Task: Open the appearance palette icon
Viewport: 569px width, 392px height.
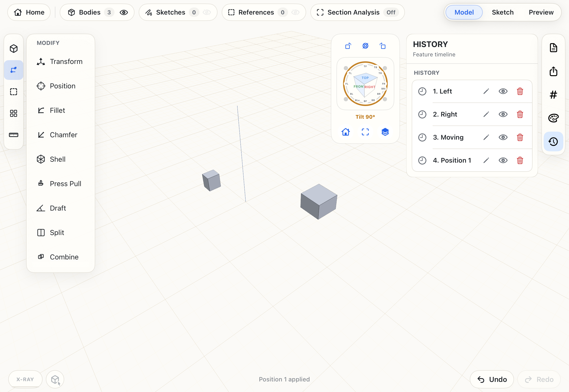Action: 553,118
